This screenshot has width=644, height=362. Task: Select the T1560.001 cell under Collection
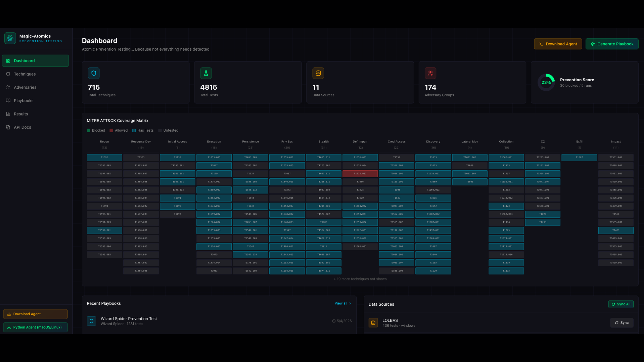506,157
